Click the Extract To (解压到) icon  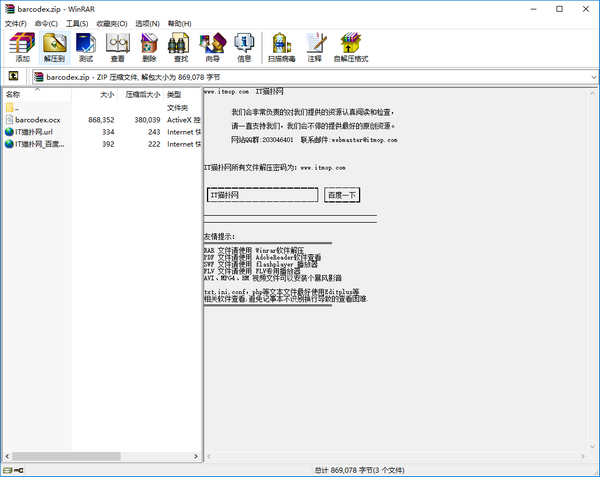coord(54,47)
